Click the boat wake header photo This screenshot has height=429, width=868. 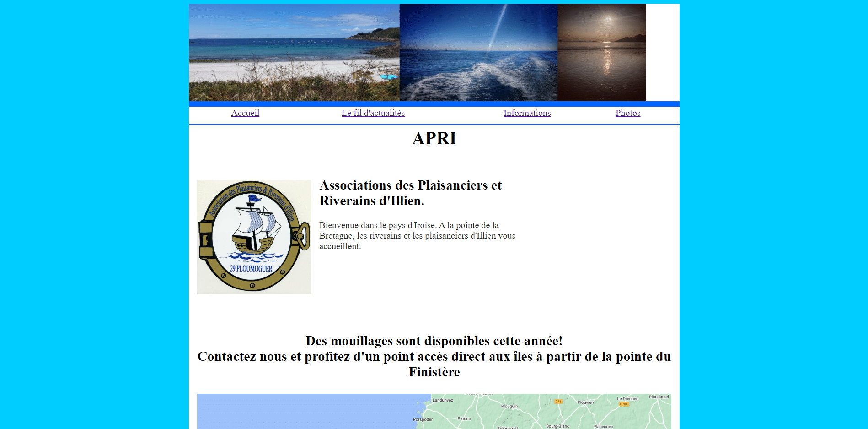tap(478, 52)
